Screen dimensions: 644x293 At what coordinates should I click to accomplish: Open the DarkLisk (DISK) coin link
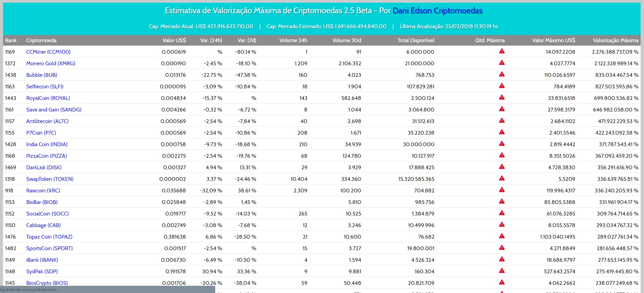pos(44,168)
